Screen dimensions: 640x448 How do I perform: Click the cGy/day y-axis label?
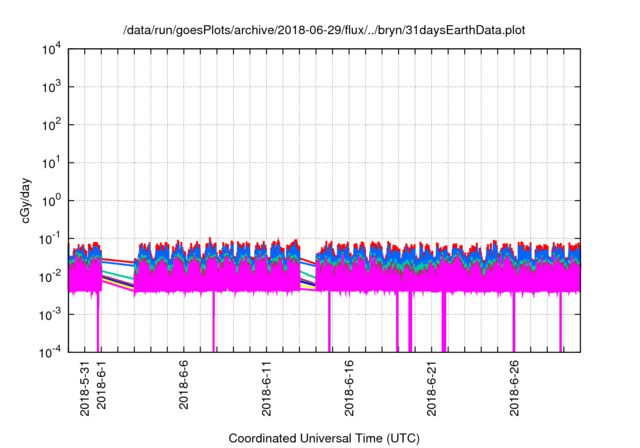pos(26,200)
